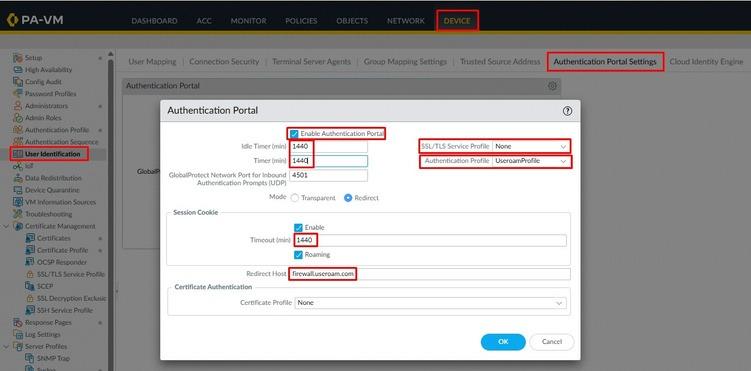Switch to the POLICIES top menu
This screenshot has height=371, width=751.
point(301,21)
